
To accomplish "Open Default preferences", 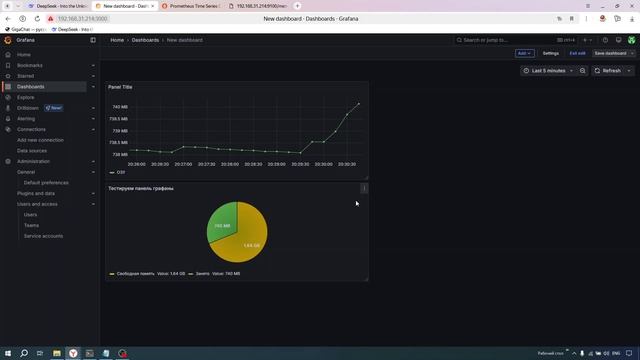I will [46, 183].
